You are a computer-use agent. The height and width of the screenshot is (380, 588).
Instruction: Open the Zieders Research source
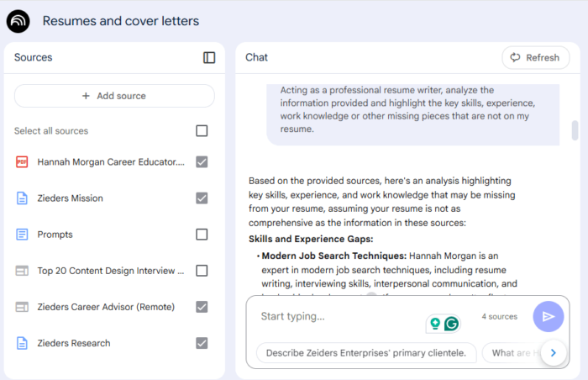tap(74, 343)
